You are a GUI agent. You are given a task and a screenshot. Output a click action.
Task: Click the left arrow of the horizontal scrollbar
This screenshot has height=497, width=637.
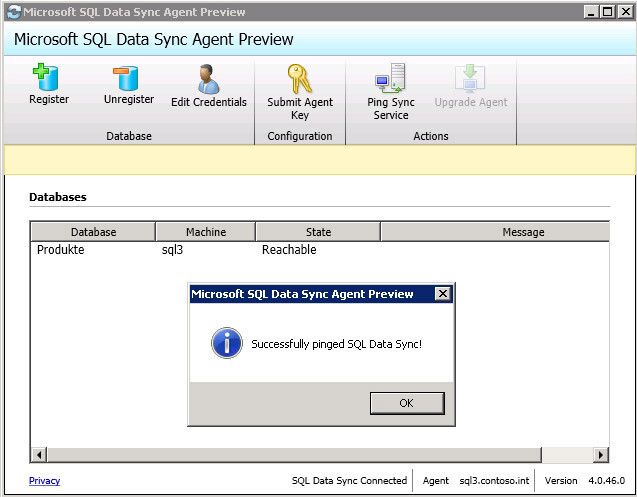coord(39,454)
